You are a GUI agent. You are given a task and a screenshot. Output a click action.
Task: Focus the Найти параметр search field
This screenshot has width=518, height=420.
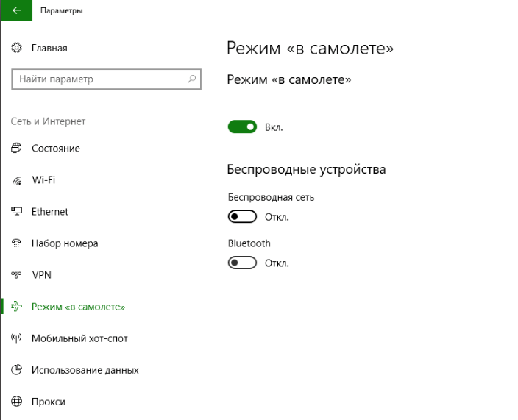point(106,79)
